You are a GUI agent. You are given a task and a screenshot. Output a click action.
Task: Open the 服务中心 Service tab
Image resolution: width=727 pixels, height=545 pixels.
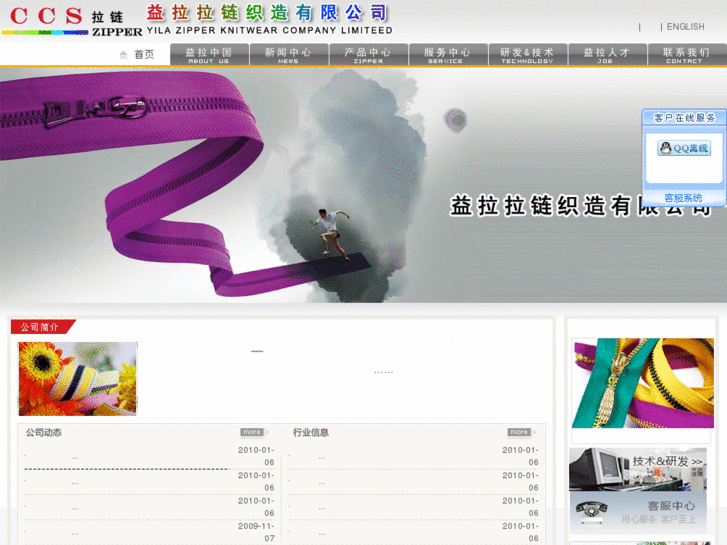tap(448, 55)
